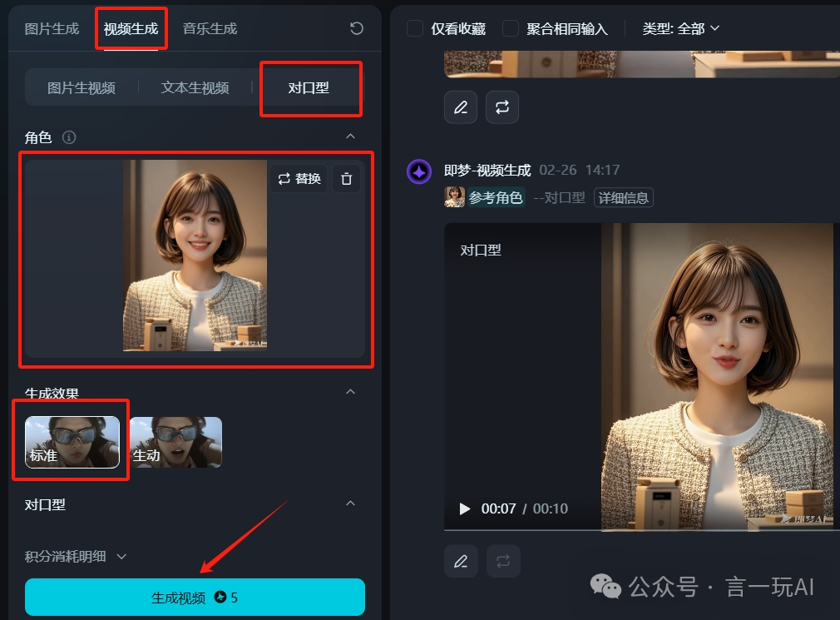Enable the 仅看收藏 checkbox
The image size is (840, 620).
click(415, 28)
